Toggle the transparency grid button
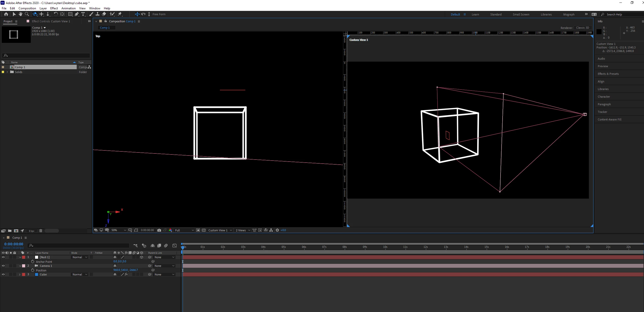This screenshot has width=644, height=312. click(204, 230)
